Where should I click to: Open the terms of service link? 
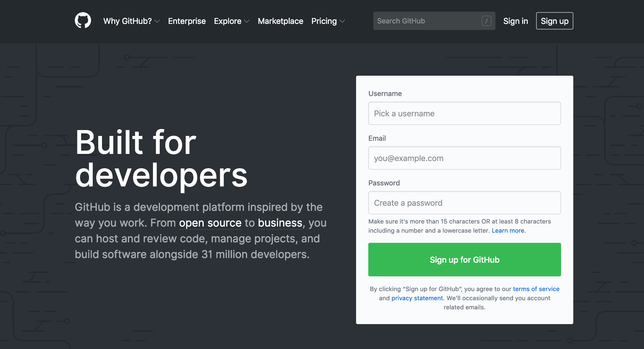pyautogui.click(x=536, y=289)
